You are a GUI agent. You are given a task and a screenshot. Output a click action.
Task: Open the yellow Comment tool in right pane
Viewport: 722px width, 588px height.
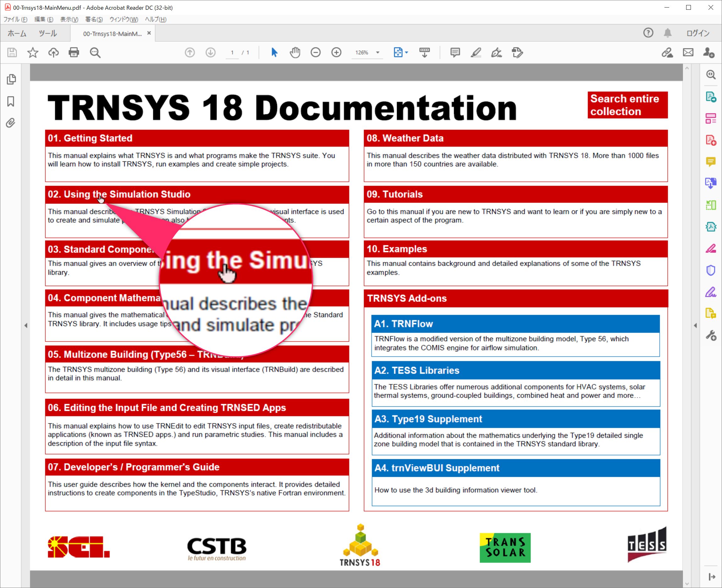[x=711, y=162]
